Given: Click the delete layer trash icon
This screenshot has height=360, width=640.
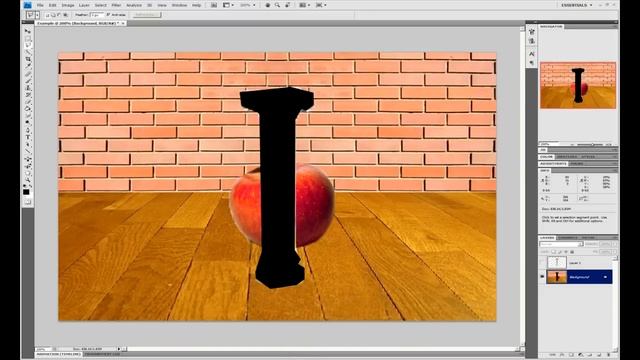Looking at the screenshot, I should coord(608,355).
